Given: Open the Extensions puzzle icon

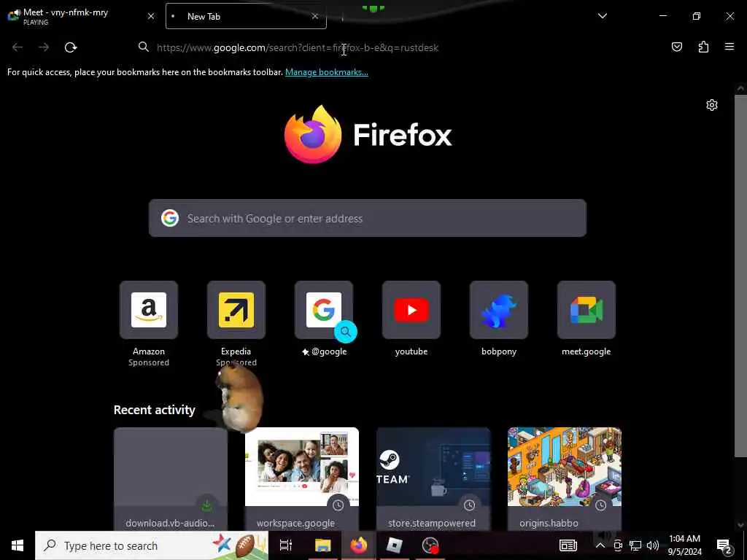Looking at the screenshot, I should (703, 47).
